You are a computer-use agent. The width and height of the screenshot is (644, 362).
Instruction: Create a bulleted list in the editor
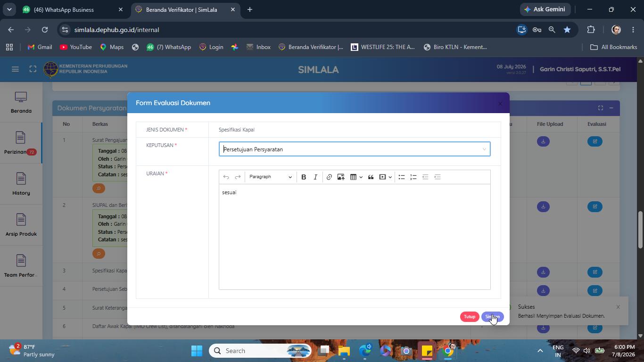pos(402,177)
